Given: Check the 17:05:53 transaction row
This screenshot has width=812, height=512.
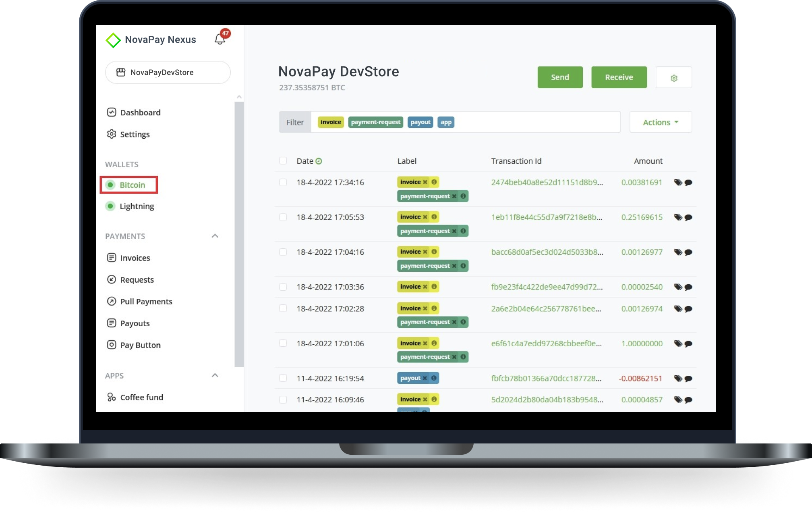Looking at the screenshot, I should click(x=283, y=217).
